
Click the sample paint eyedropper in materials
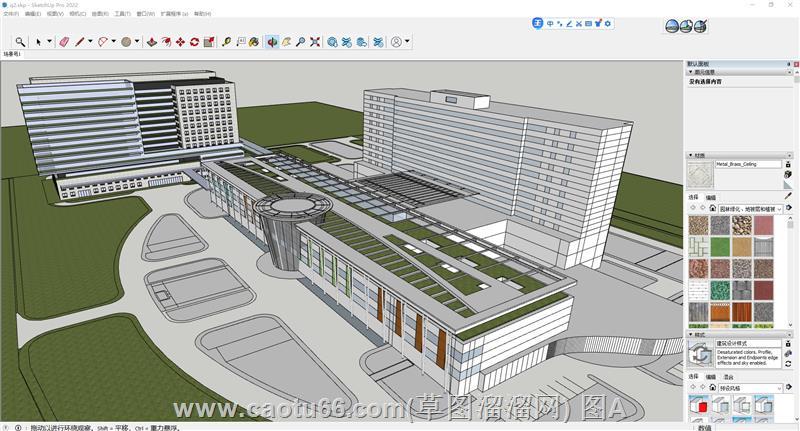point(788,196)
